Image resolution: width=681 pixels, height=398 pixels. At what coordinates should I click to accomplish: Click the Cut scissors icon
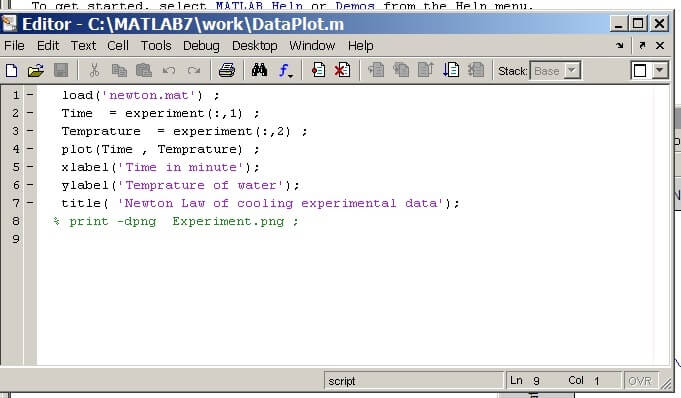pyautogui.click(x=94, y=70)
